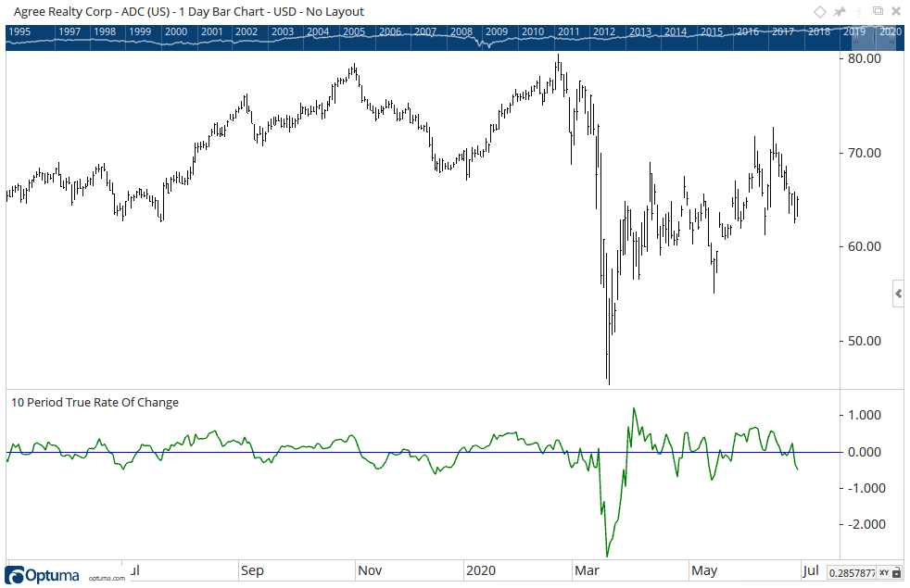
Task: Jump to 2005 in the overview timeline
Action: point(354,31)
